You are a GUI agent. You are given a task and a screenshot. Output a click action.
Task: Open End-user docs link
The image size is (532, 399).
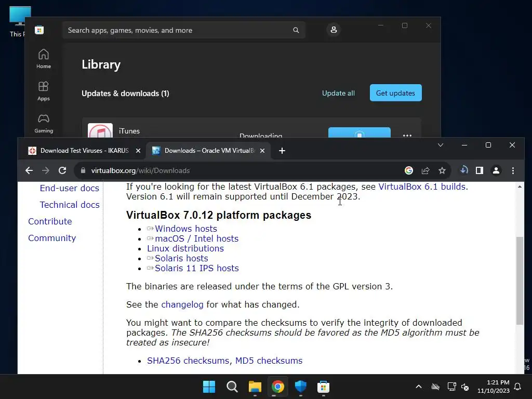pyautogui.click(x=69, y=188)
